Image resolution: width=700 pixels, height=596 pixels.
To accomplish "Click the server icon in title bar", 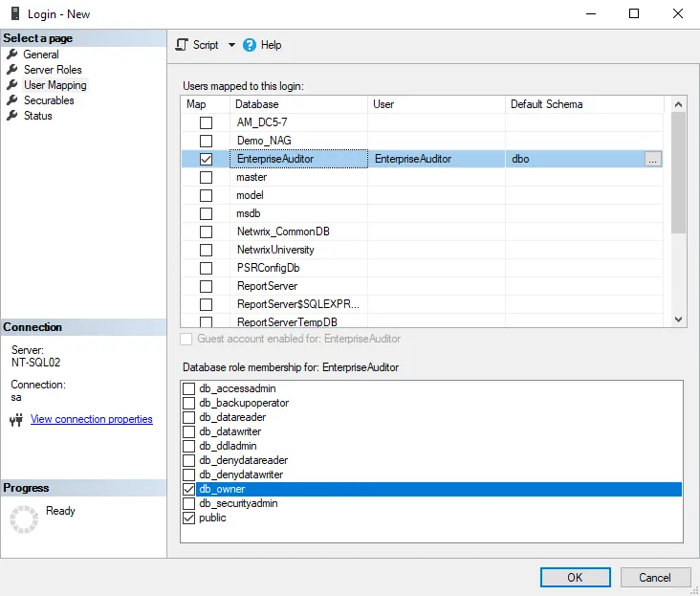I will [15, 13].
